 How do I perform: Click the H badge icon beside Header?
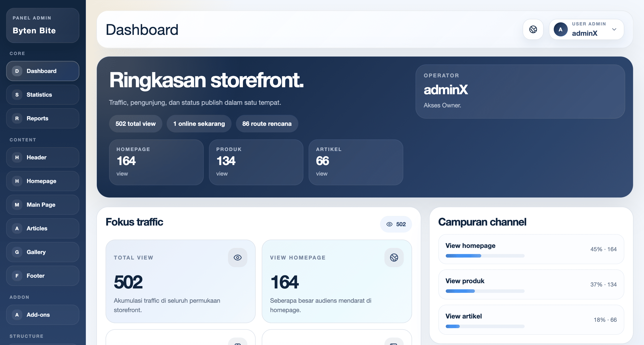click(17, 157)
